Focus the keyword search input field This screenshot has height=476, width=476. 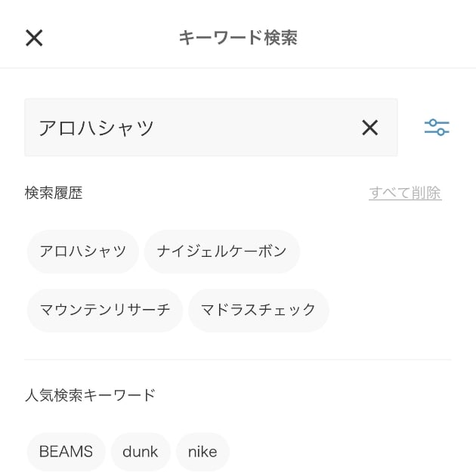(211, 127)
